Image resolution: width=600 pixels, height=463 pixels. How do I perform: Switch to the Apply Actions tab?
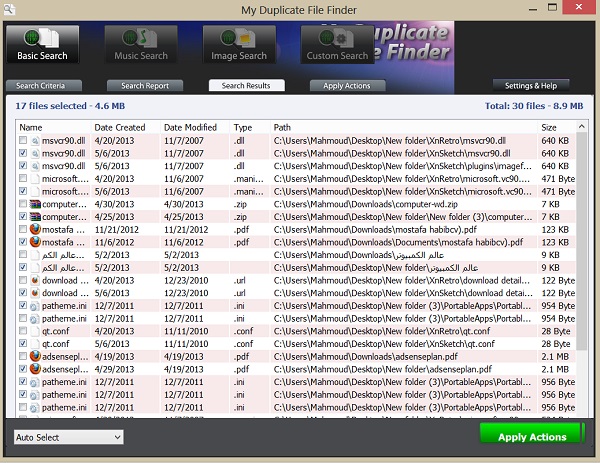(x=347, y=85)
